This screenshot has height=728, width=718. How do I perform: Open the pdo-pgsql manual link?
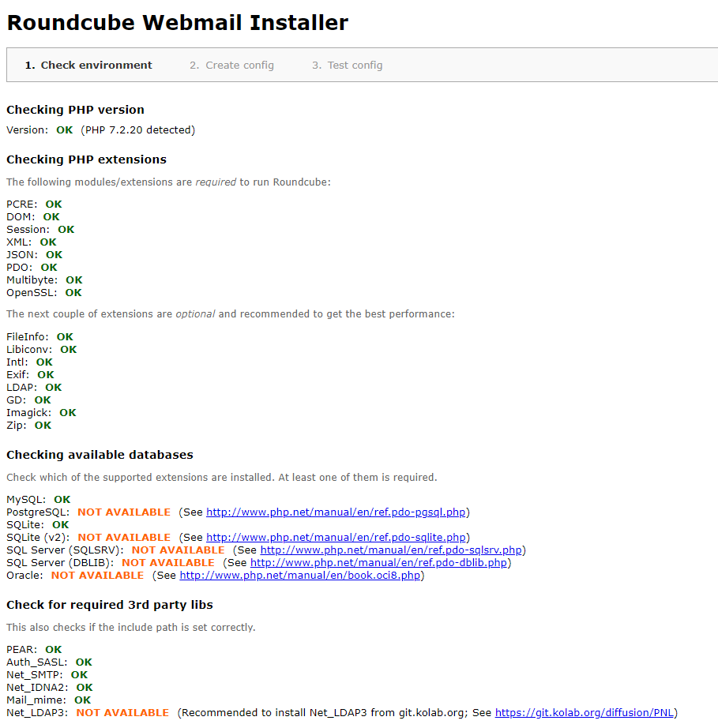336,512
